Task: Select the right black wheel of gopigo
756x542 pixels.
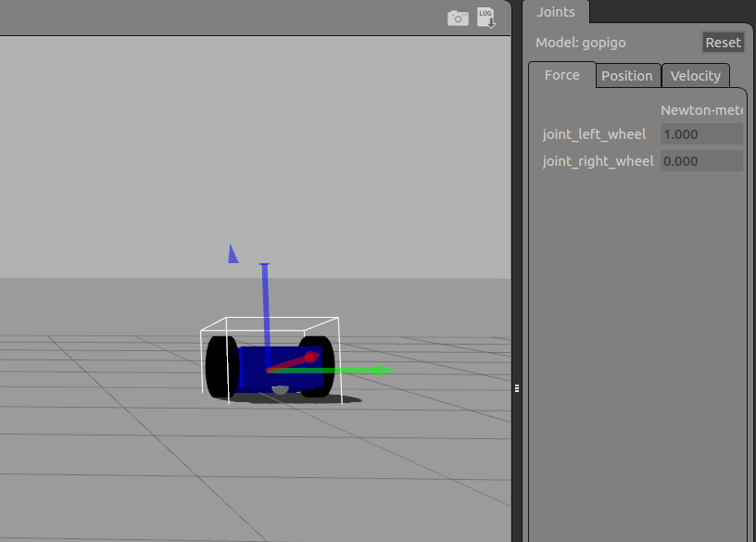Action: pos(319,367)
